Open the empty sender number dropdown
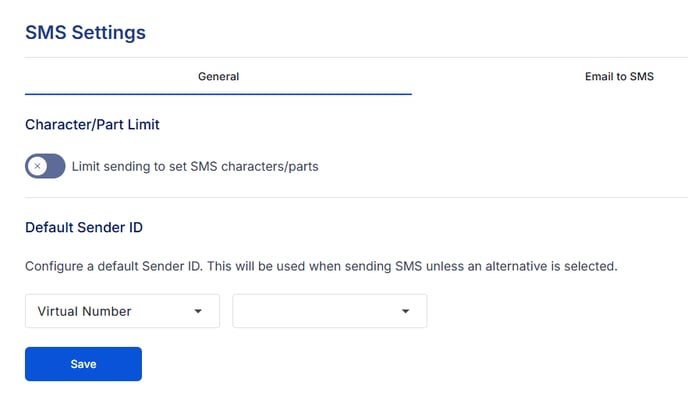The image size is (688, 396). [x=330, y=311]
